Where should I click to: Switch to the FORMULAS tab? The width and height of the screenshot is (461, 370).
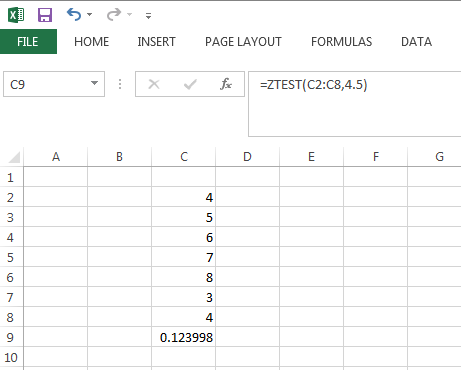point(341,42)
